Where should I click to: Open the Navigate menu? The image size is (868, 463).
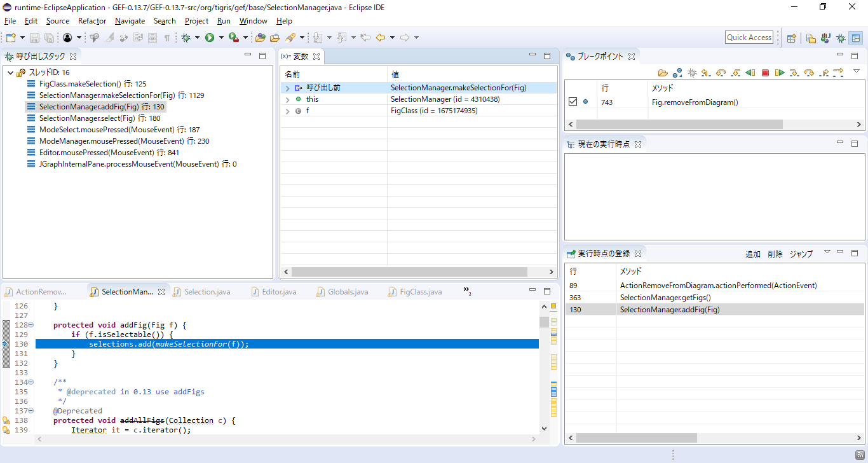(130, 21)
